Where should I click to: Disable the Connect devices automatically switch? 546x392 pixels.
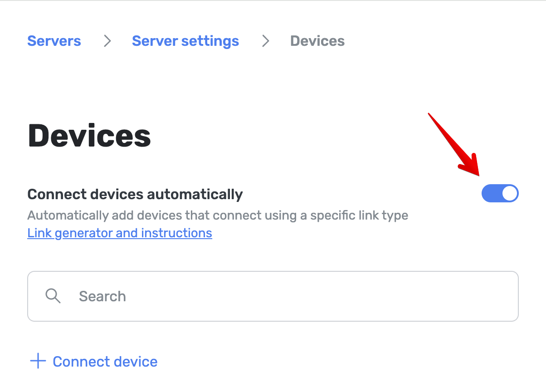(x=500, y=194)
